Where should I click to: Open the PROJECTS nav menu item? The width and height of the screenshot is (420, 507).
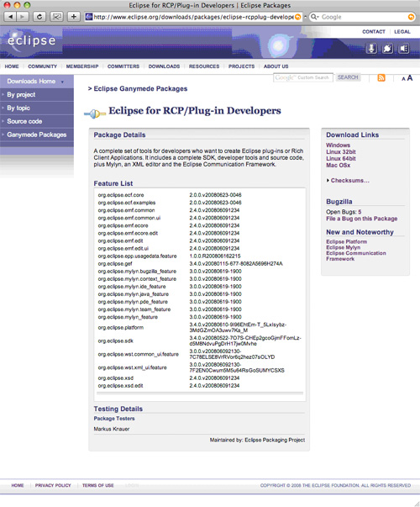pyautogui.click(x=241, y=66)
